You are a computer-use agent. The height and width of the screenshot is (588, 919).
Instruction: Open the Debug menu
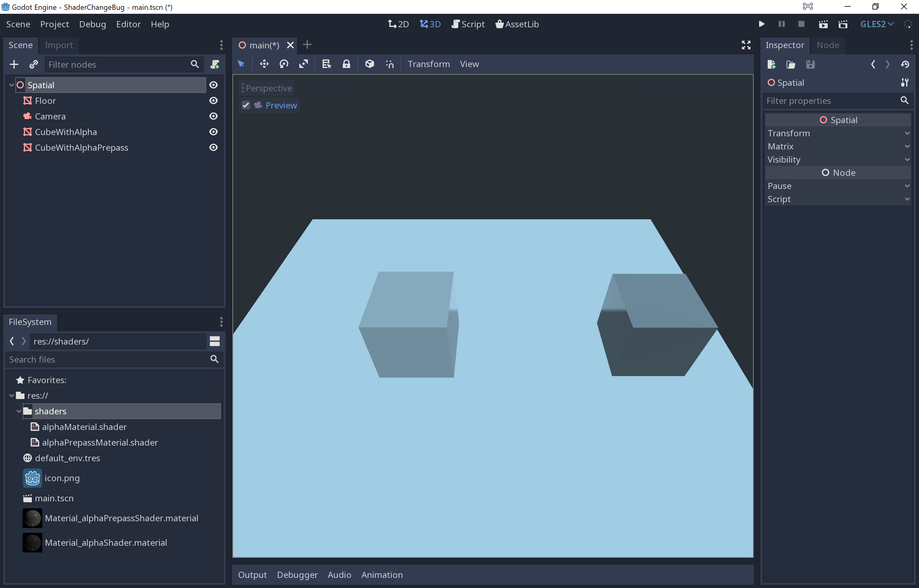pyautogui.click(x=93, y=24)
